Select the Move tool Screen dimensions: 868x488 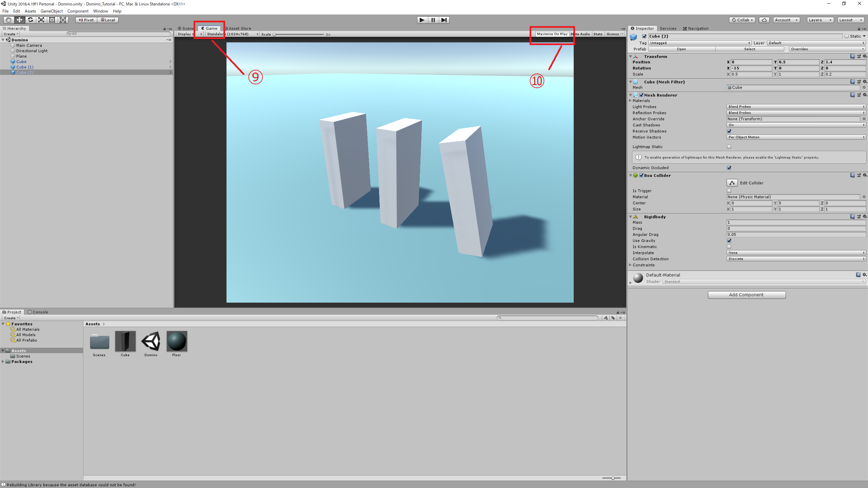(19, 20)
